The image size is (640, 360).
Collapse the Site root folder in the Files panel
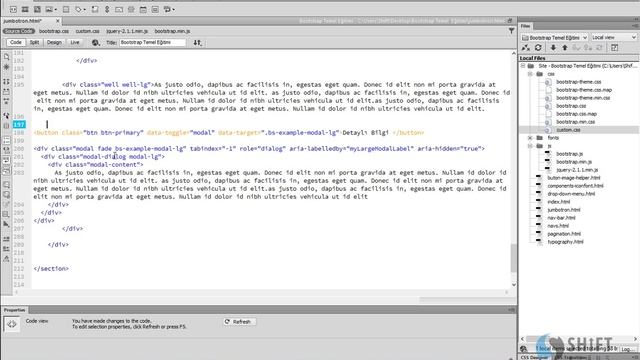pyautogui.click(x=523, y=66)
